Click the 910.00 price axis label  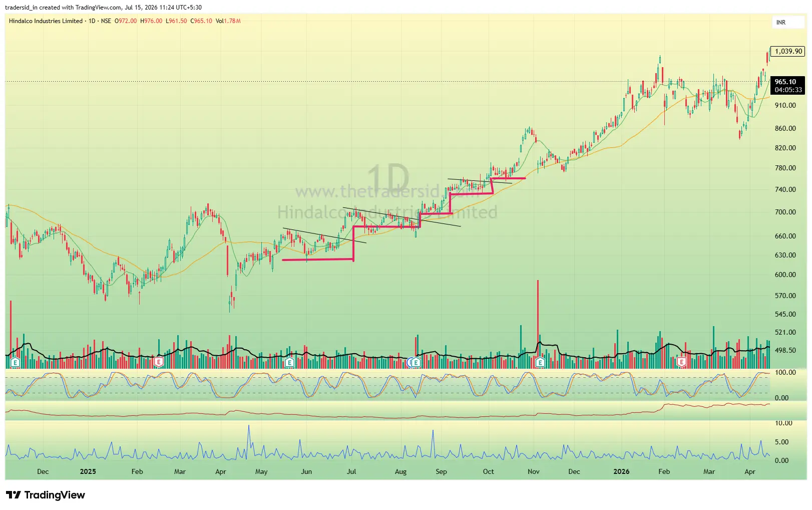(785, 105)
